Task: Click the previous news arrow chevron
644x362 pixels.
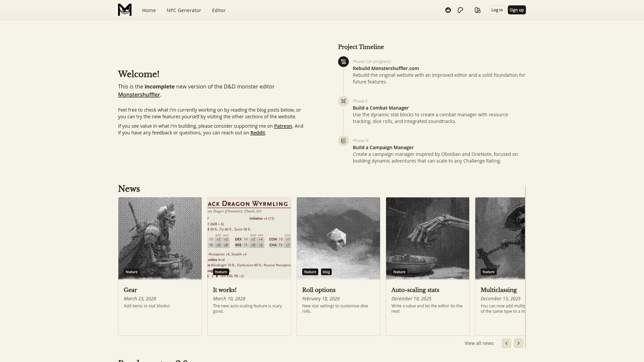Action: (x=506, y=343)
